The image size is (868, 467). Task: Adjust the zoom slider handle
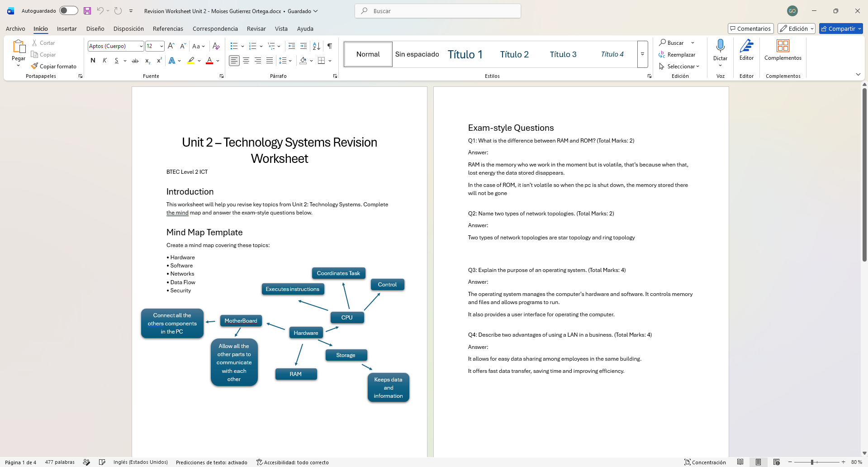[812, 462]
